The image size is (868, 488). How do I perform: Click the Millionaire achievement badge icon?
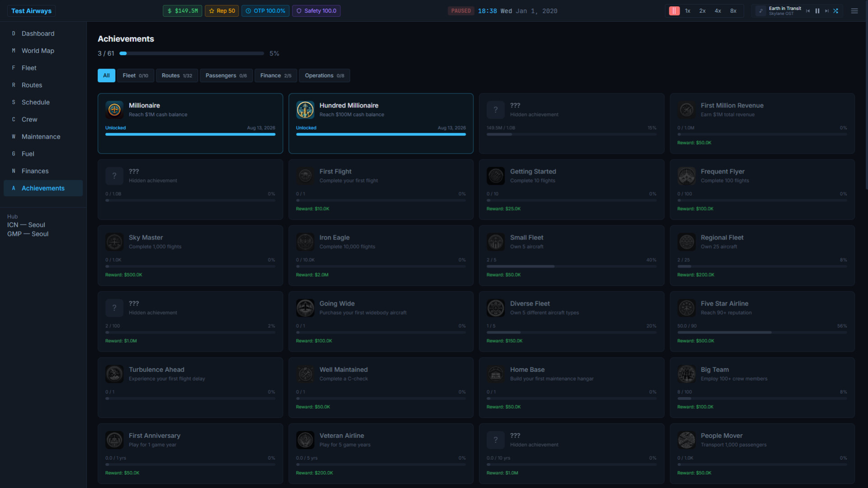[114, 110]
